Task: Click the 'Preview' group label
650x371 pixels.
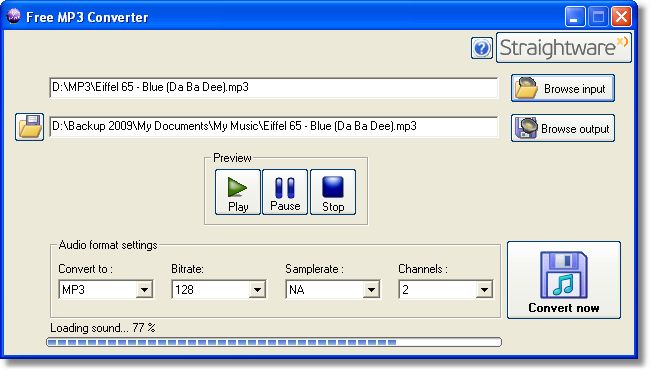Action: pyautogui.click(x=232, y=158)
